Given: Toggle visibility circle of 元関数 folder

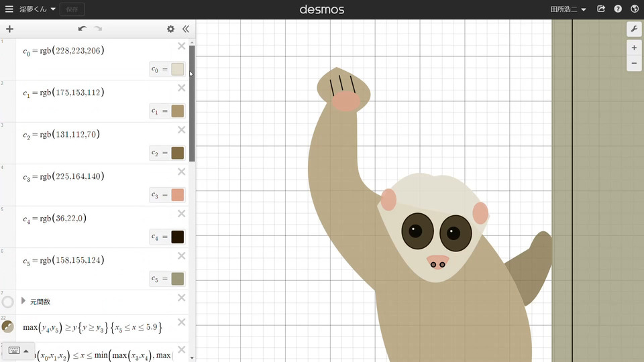Looking at the screenshot, I should (8, 302).
